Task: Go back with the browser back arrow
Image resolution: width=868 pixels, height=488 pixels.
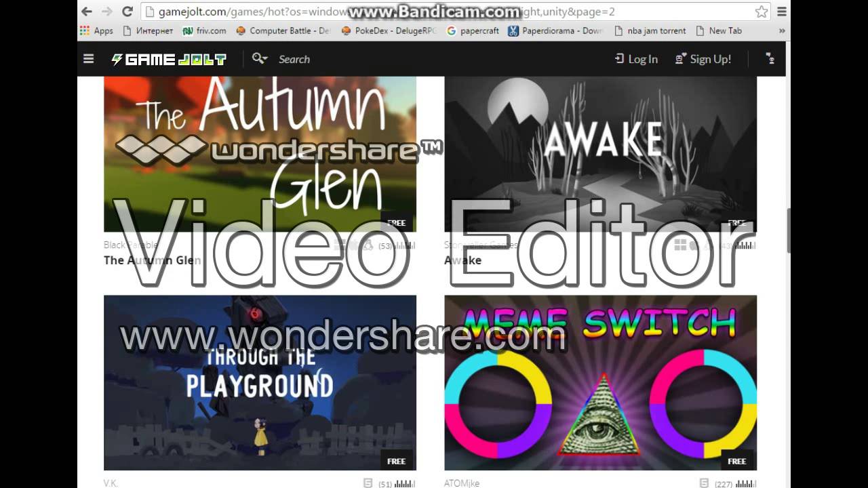Action: [86, 12]
